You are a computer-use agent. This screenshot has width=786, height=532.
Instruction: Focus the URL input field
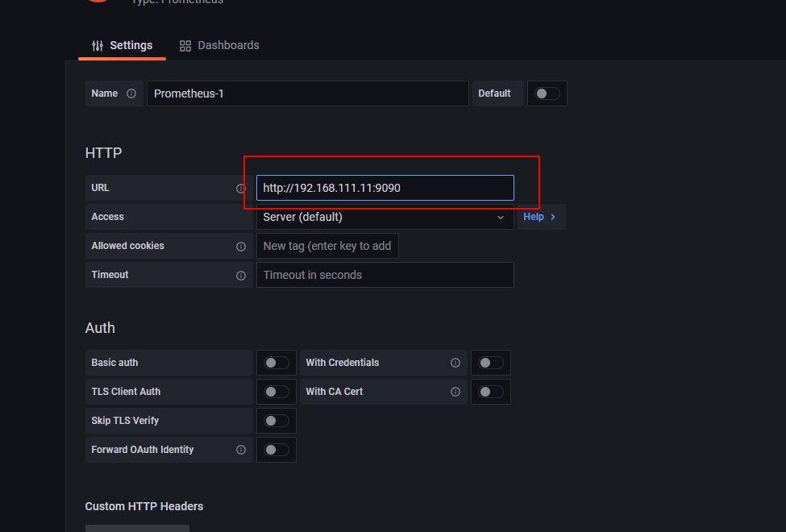(x=385, y=188)
